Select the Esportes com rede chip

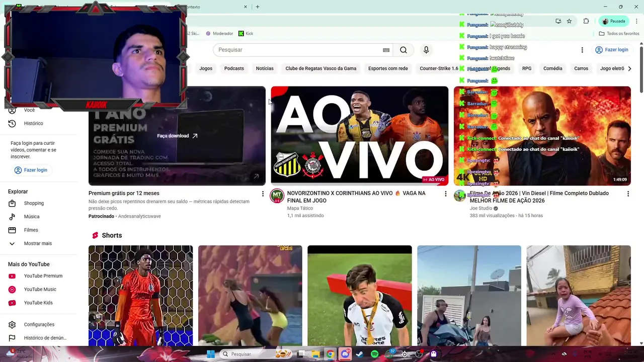[x=388, y=68]
